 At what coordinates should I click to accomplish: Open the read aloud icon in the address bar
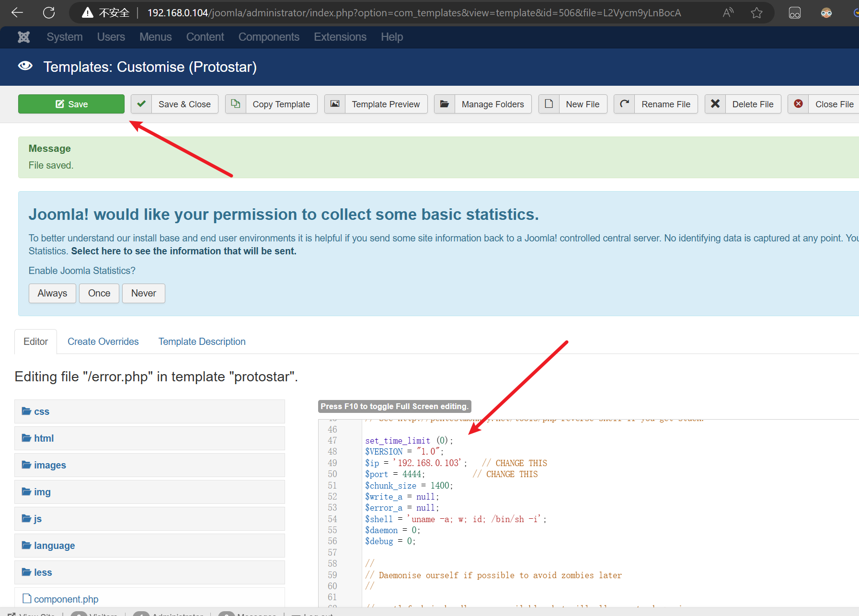tap(728, 12)
